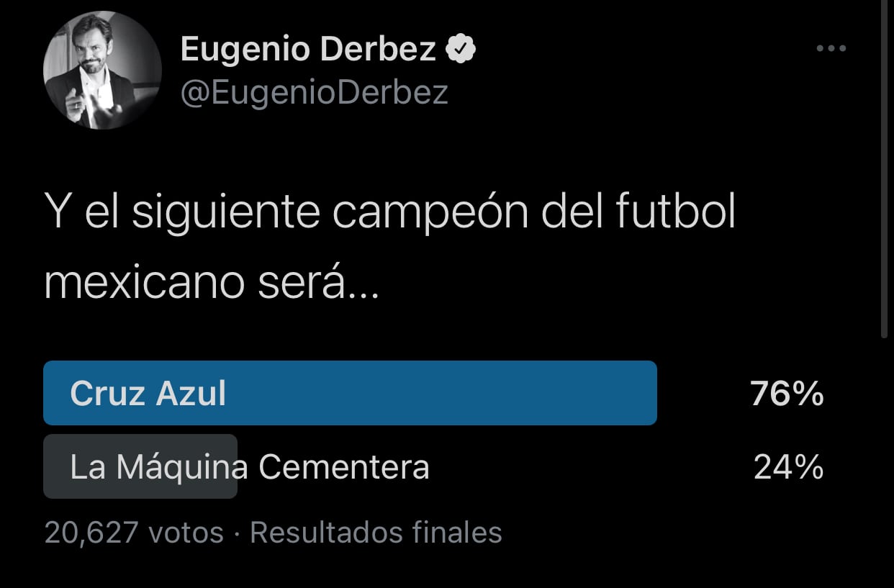The height and width of the screenshot is (588, 894).
Task: Click the word Cementera in the second option
Action: coord(344,468)
